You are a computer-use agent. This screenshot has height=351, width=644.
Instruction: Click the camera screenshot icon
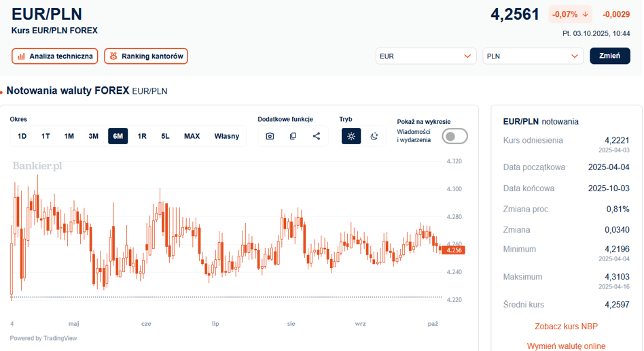point(270,136)
